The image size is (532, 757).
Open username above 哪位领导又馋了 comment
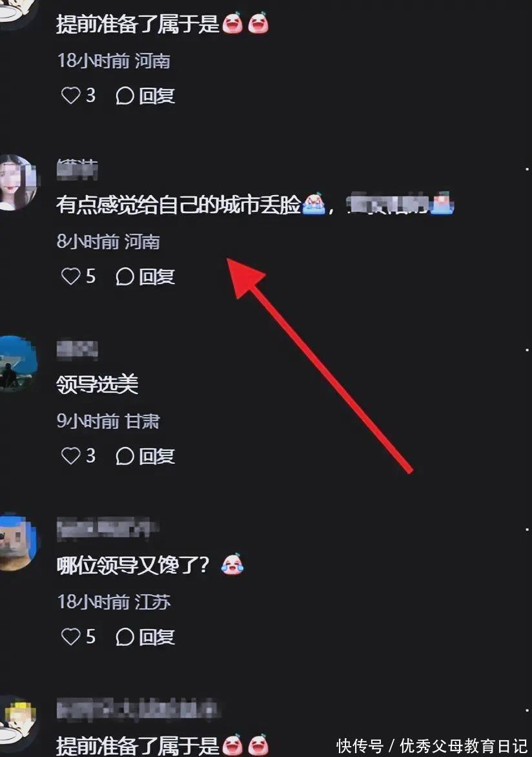click(x=107, y=528)
